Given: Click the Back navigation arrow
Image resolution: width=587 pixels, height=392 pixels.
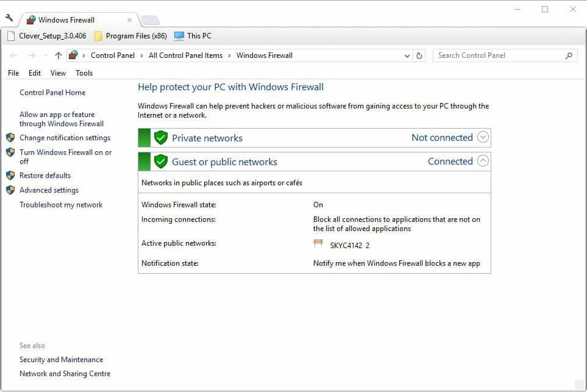Looking at the screenshot, I should (x=14, y=55).
